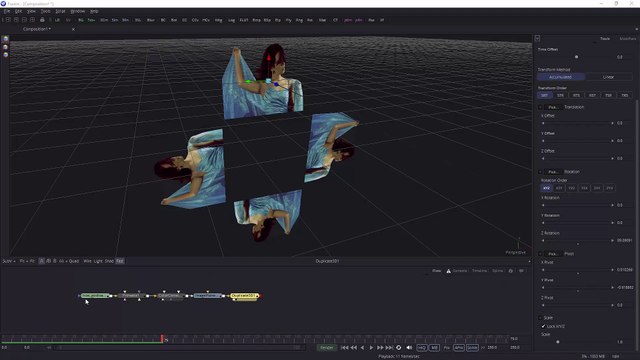Click the Pick button beside Translation
Screen dimensions: 640x360
tap(553, 107)
